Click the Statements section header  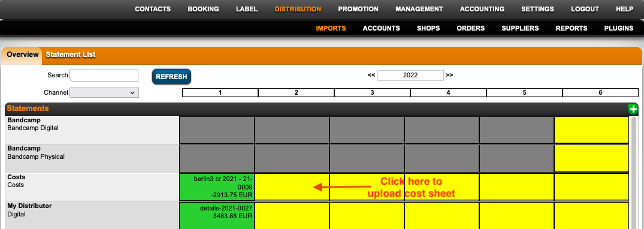322,109
